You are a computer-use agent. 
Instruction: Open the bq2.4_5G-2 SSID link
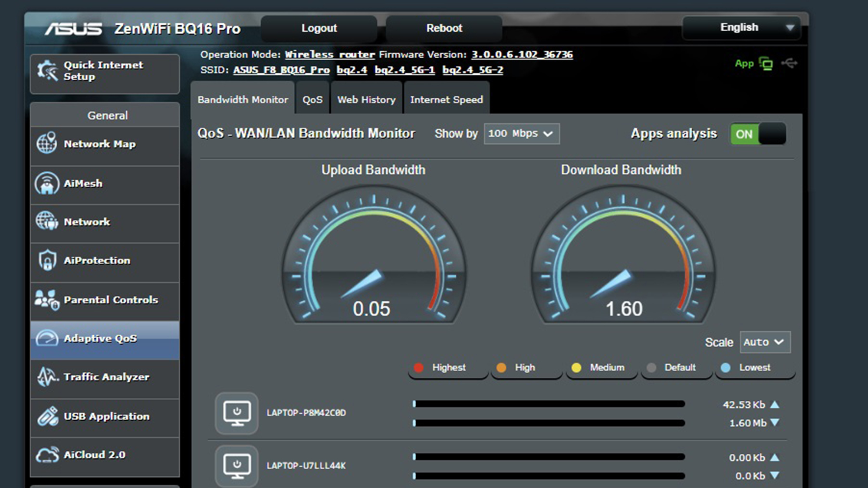(473, 70)
